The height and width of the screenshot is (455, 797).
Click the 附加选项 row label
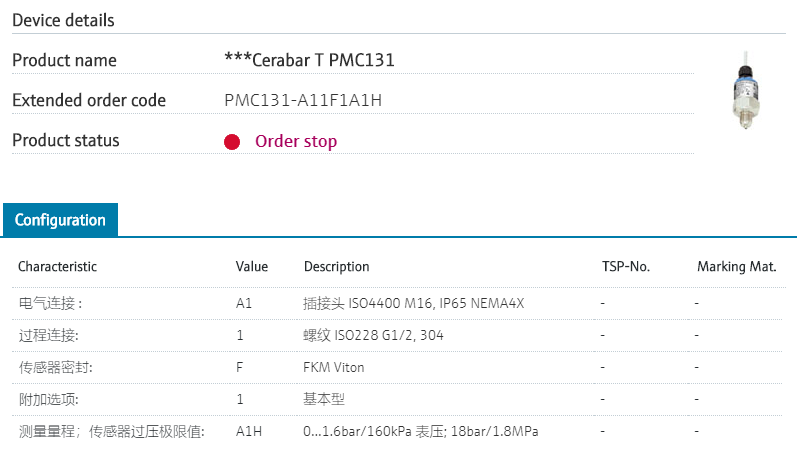click(x=49, y=399)
